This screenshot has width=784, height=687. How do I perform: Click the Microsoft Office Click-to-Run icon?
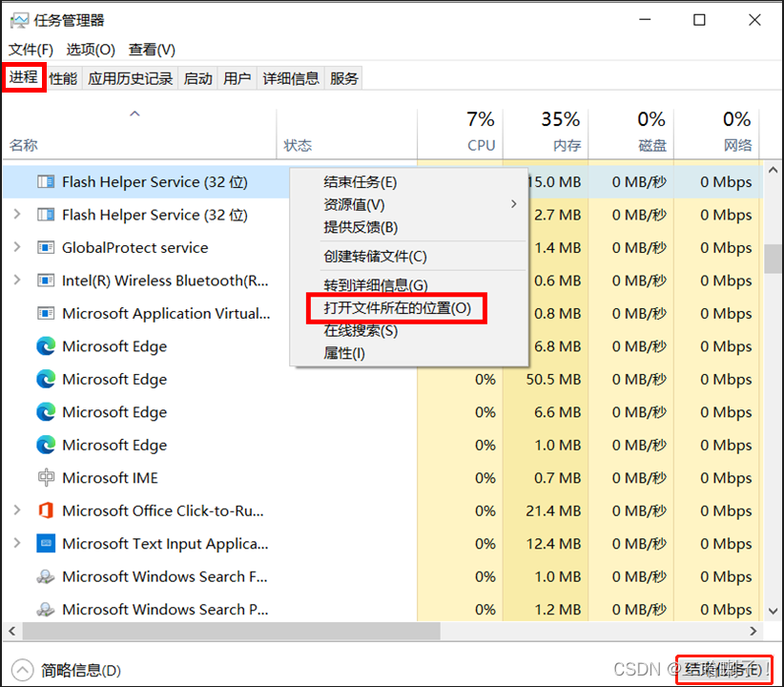[46, 510]
